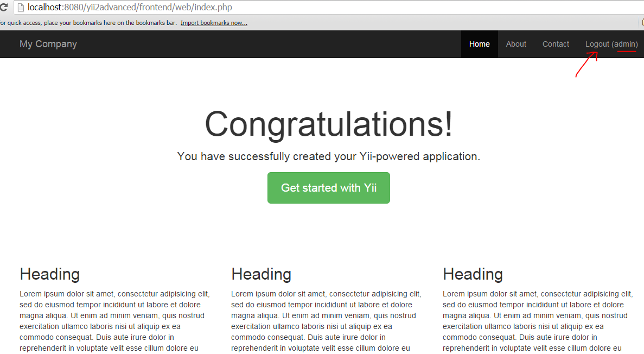
Task: Click the Lorem ipsum paragraph in the left column
Action: (114, 321)
